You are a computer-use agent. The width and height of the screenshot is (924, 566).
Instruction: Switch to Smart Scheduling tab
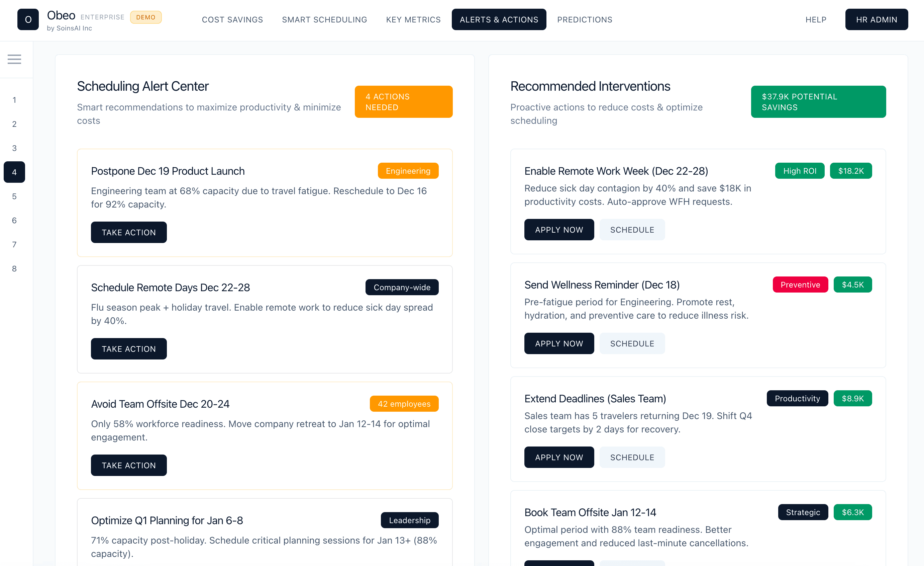324,19
